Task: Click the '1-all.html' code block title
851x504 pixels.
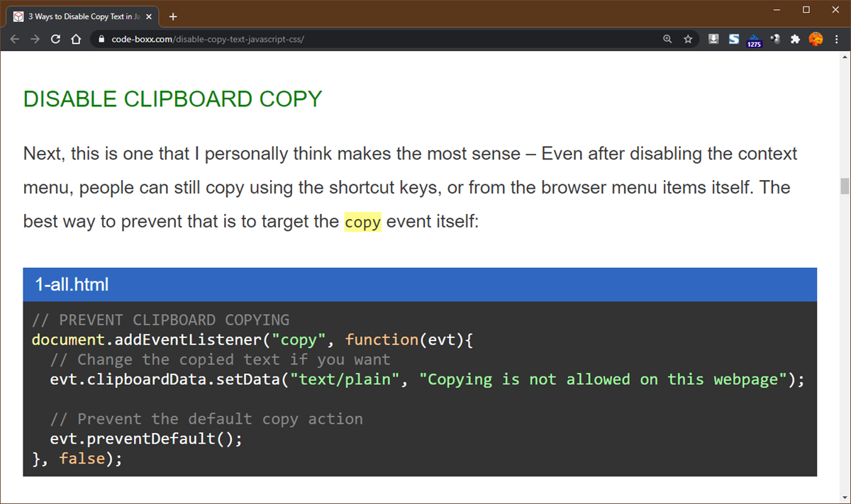Action: (72, 285)
